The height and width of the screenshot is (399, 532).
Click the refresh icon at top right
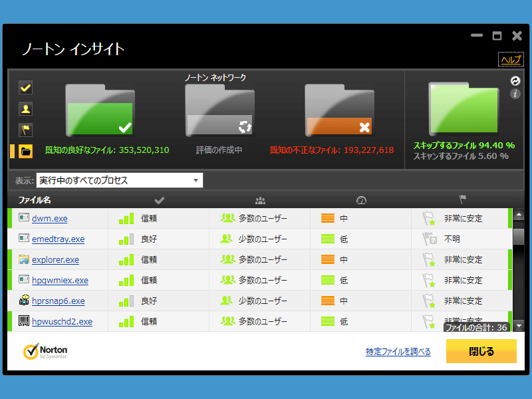[x=515, y=80]
